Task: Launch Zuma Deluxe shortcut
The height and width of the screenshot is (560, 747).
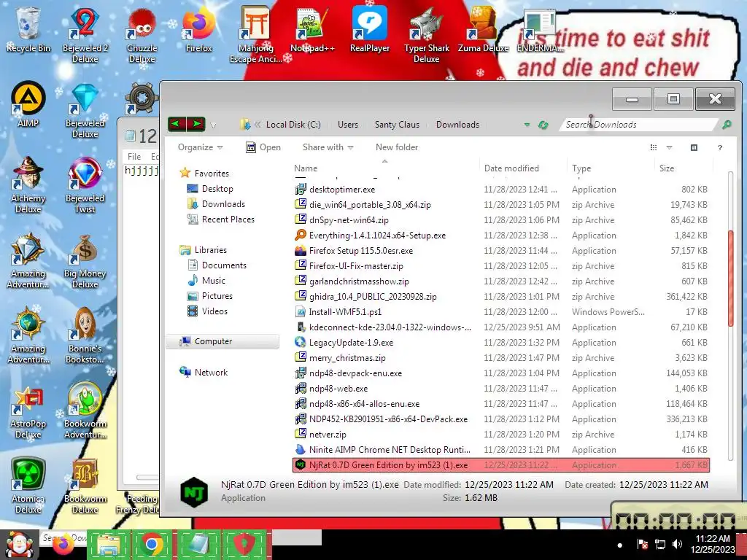Action: click(483, 29)
